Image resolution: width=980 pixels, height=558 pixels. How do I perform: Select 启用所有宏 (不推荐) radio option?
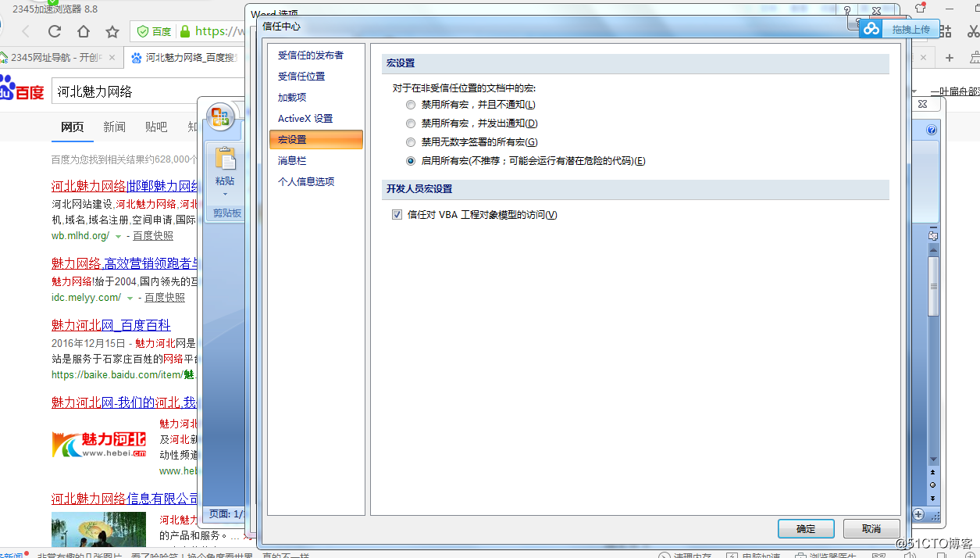click(x=411, y=161)
